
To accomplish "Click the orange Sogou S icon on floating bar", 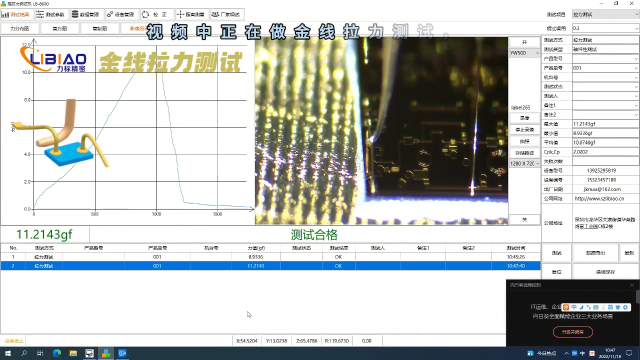I will (566, 307).
